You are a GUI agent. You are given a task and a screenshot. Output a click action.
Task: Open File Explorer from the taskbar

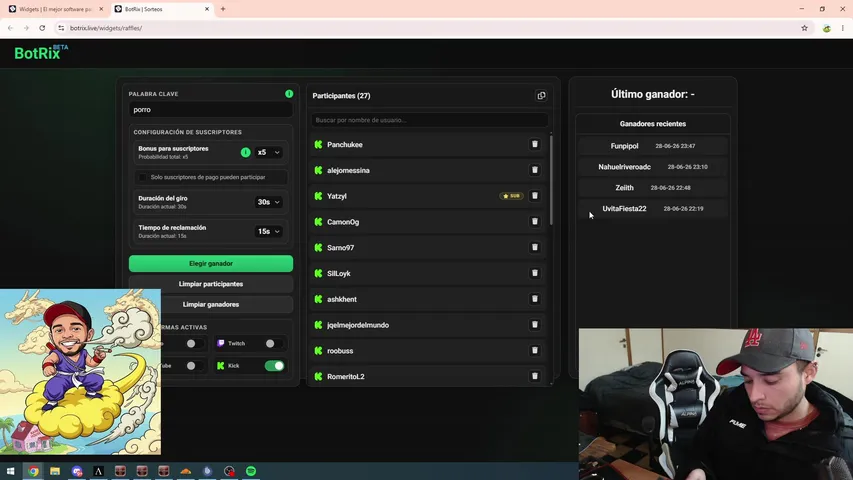pos(55,471)
